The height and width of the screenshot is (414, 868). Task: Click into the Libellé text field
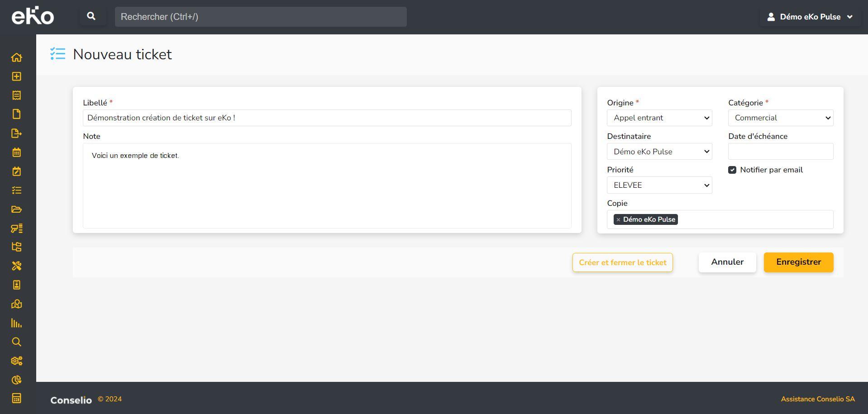(x=327, y=118)
